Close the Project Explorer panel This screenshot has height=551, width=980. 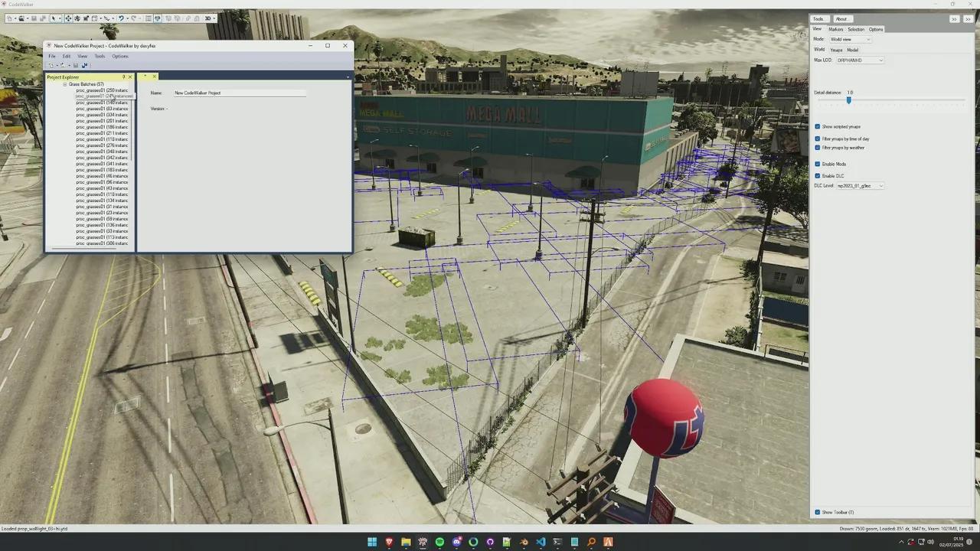click(x=130, y=77)
